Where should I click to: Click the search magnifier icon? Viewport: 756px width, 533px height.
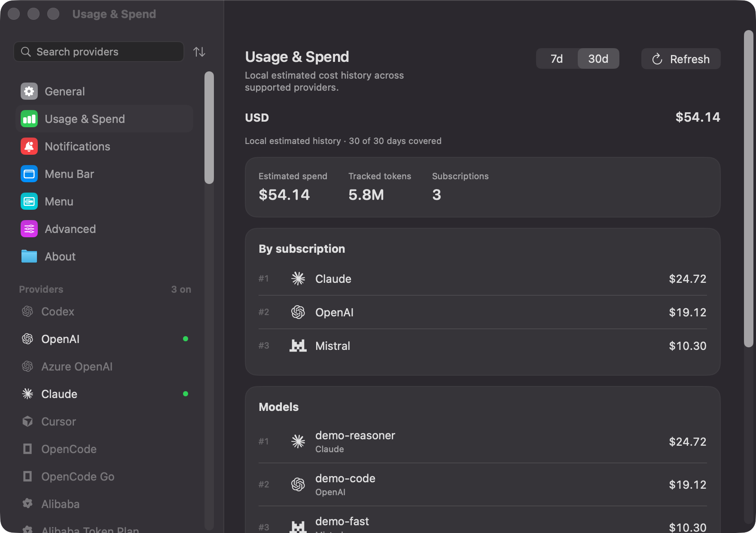pyautogui.click(x=26, y=52)
